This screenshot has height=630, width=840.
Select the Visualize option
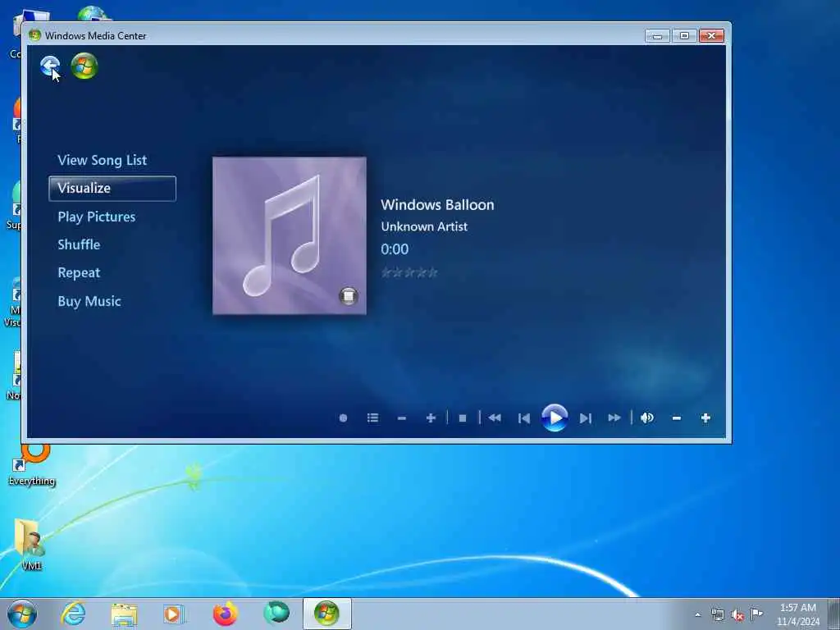[112, 189]
